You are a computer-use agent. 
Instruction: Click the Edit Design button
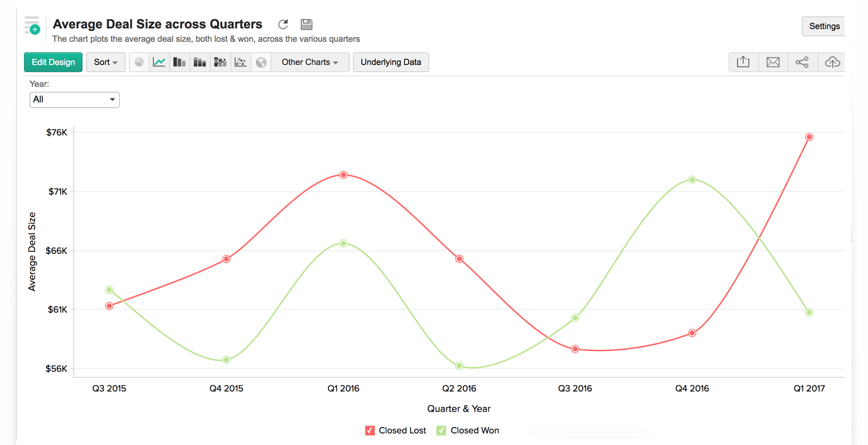tap(53, 62)
